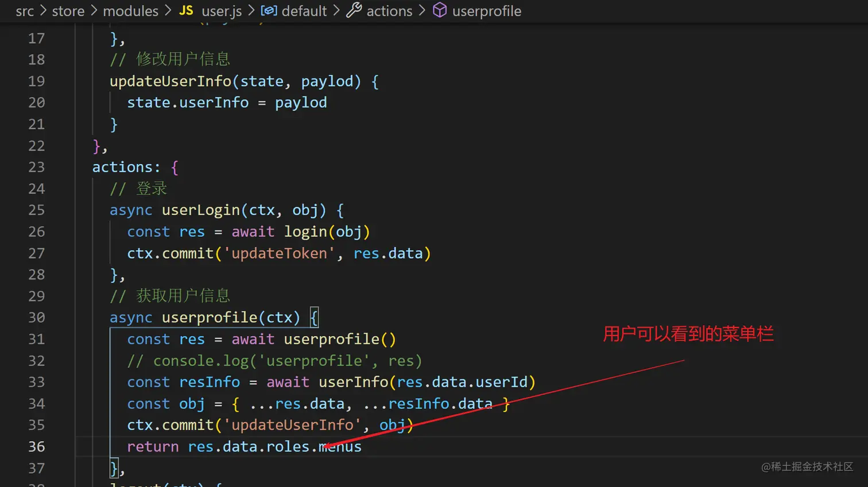Viewport: 868px width, 487px height.
Task: Click the "const res = await userprofile()" line
Action: pos(262,339)
